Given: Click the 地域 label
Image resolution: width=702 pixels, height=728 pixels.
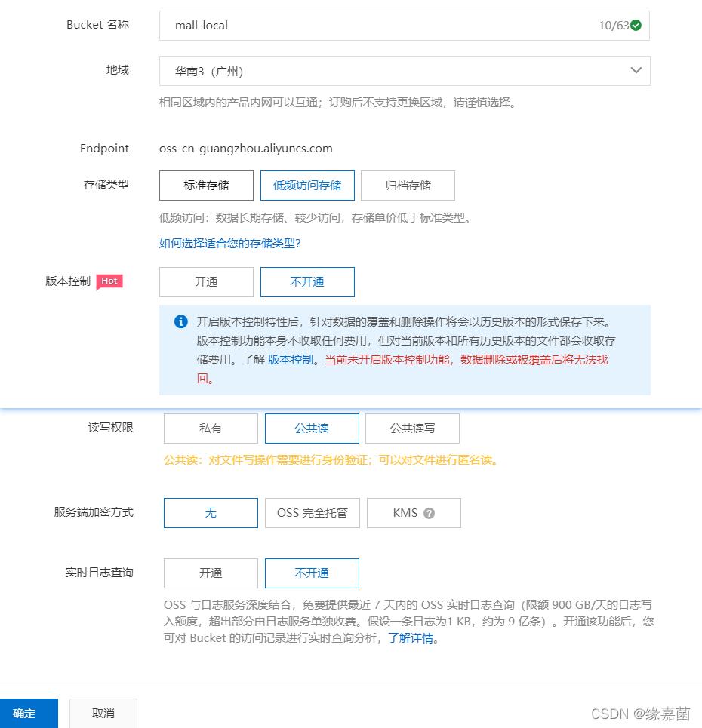Looking at the screenshot, I should point(118,70).
